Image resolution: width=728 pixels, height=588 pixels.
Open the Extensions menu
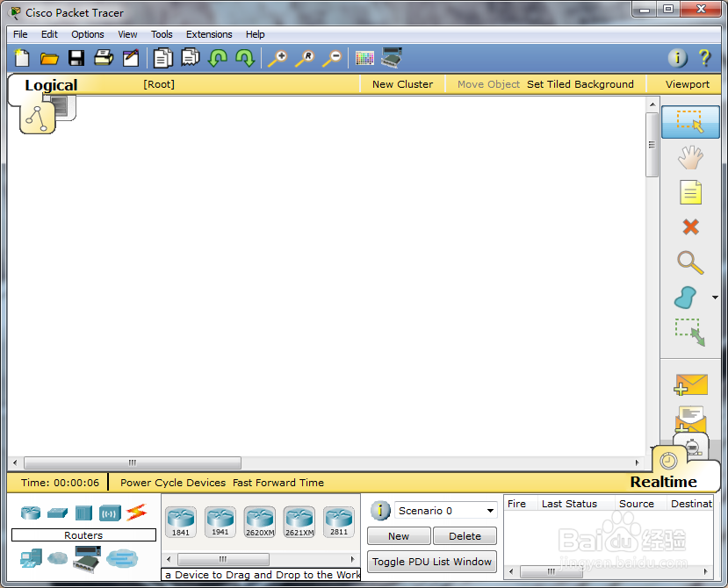click(209, 34)
